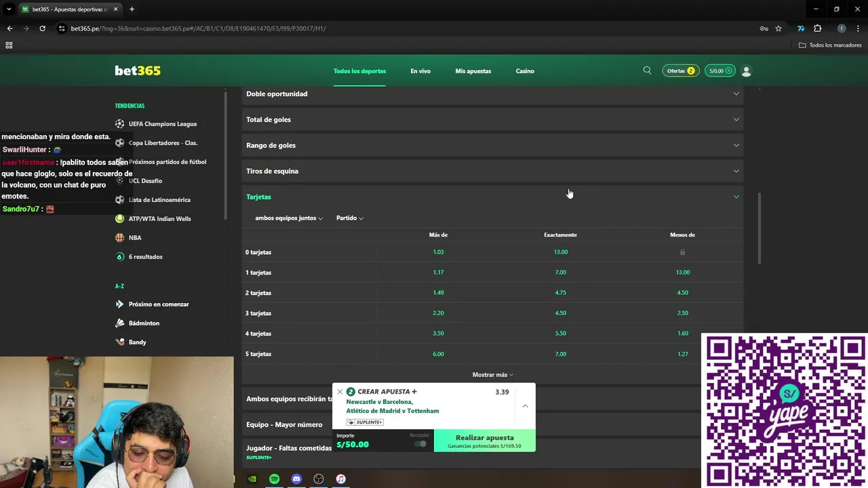The image size is (868, 488).
Task: Expand Mostrar más card lines
Action: coord(492,375)
